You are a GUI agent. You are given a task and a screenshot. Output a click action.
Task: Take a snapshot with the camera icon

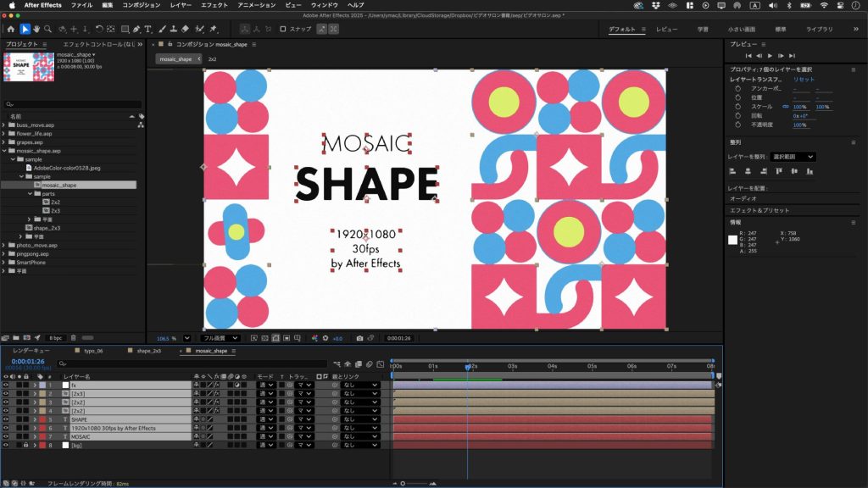360,338
